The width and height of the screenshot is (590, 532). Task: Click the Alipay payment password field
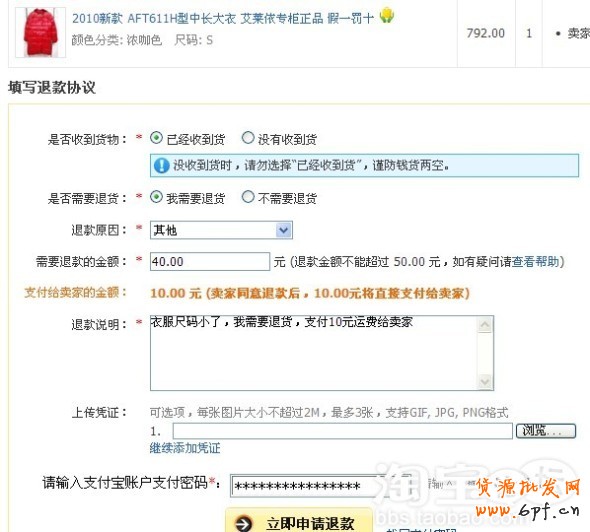point(305,486)
